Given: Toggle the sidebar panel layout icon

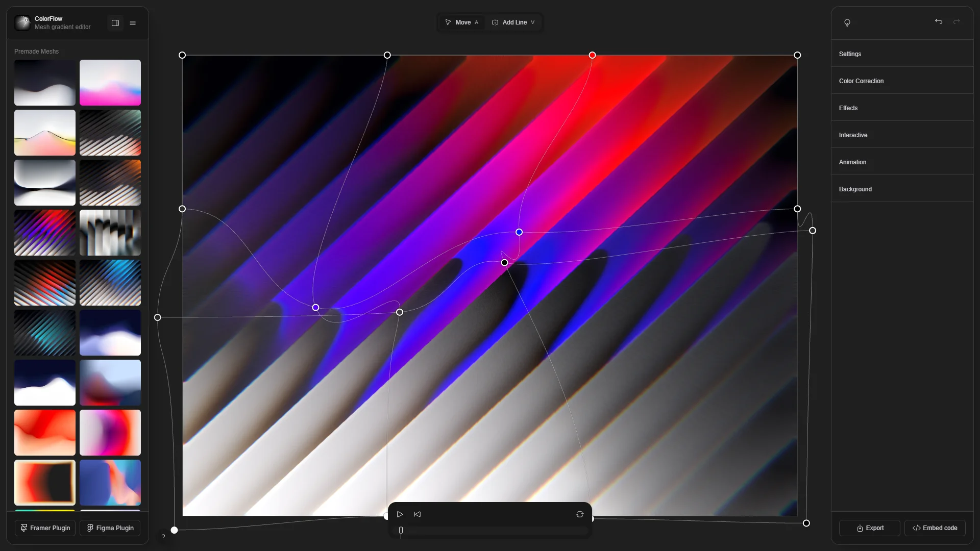Looking at the screenshot, I should pos(115,23).
